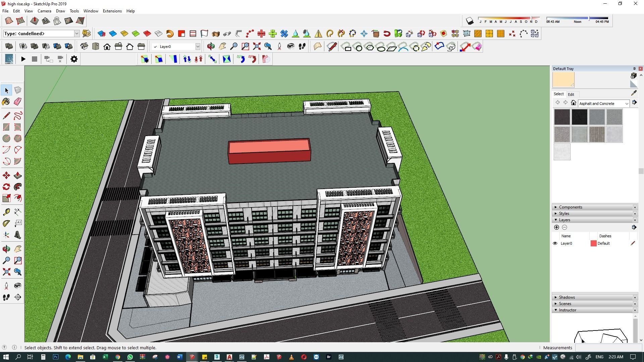
Task: Open the Type undefined classifier dropdown
Action: 76,34
